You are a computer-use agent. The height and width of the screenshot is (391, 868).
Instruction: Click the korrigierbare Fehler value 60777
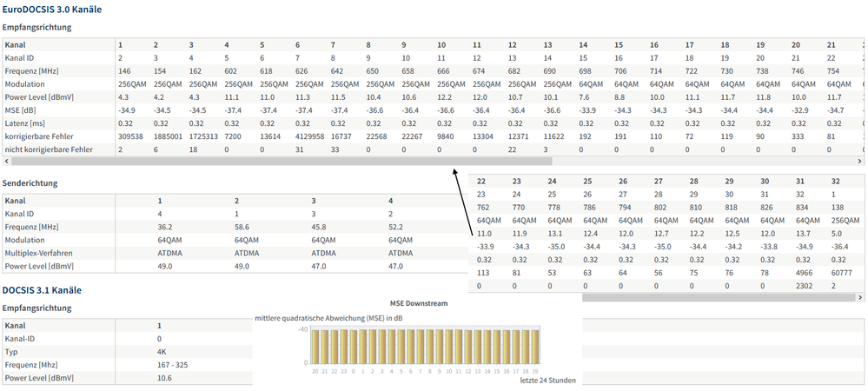tap(842, 273)
